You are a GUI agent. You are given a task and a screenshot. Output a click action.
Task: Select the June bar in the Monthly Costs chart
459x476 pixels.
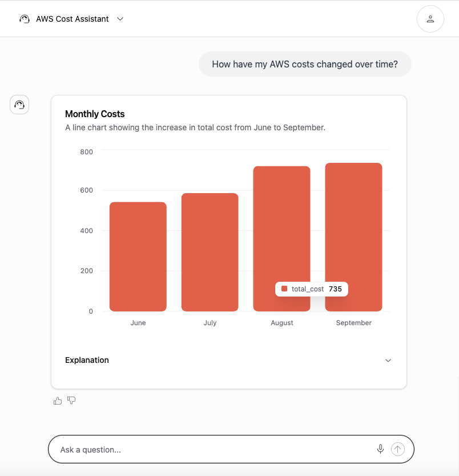coord(138,256)
